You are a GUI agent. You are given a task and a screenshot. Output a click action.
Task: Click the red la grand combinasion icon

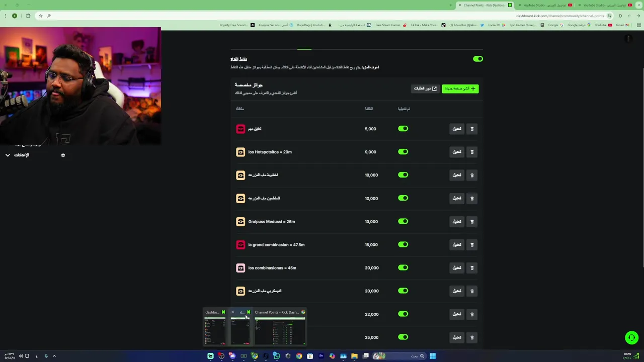click(x=240, y=244)
